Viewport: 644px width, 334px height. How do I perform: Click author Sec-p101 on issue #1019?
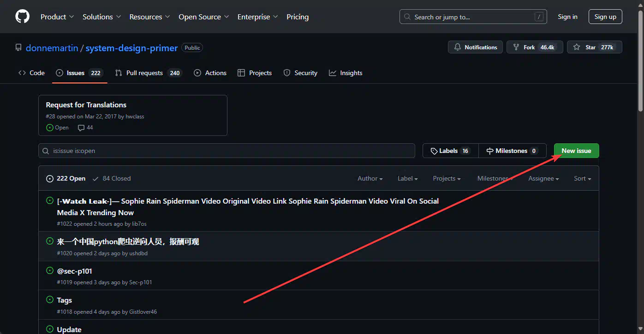click(141, 282)
